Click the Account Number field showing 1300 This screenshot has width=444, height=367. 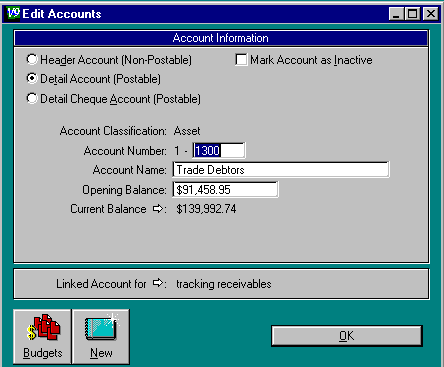pyautogui.click(x=219, y=150)
